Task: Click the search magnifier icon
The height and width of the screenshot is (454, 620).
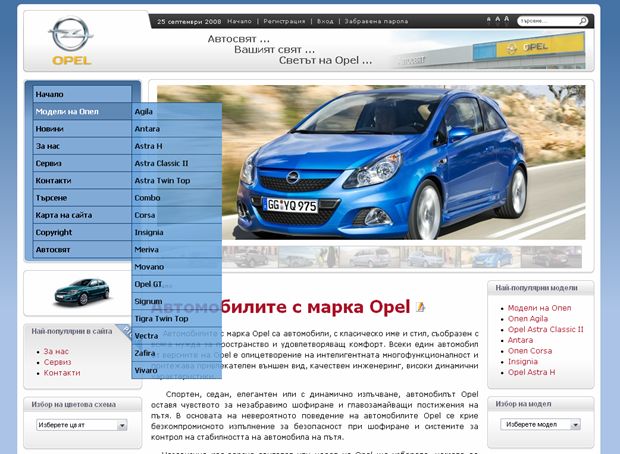Action: point(583,21)
